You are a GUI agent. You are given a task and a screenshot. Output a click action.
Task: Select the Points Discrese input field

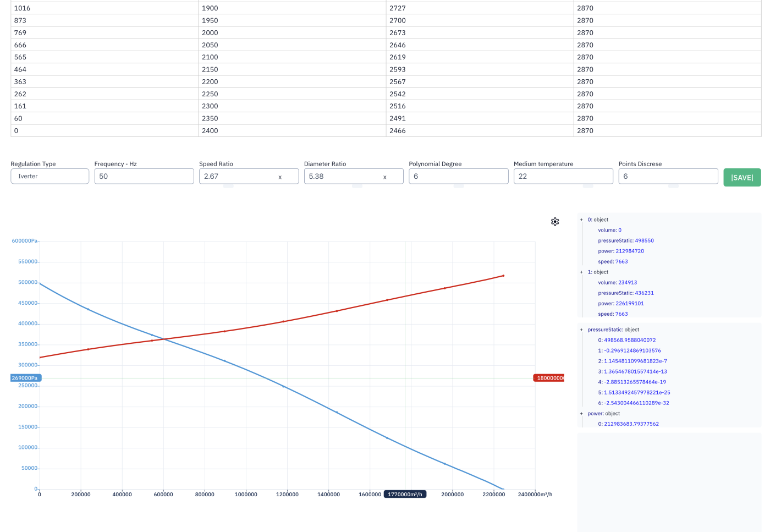(x=668, y=176)
